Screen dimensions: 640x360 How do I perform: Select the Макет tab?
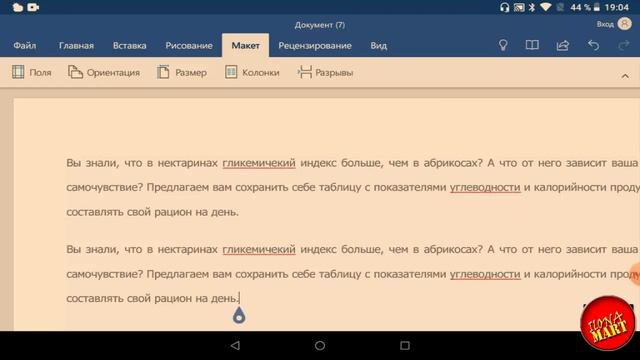coord(245,45)
